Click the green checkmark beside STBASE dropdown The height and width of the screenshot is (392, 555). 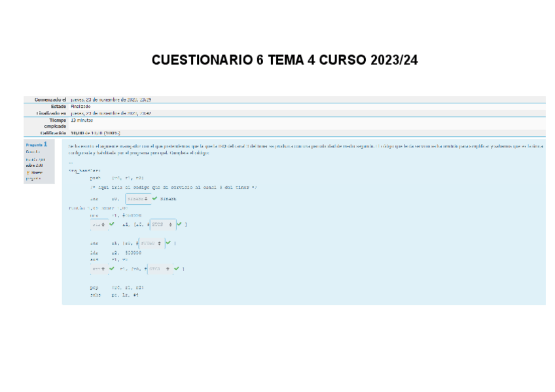tap(154, 199)
